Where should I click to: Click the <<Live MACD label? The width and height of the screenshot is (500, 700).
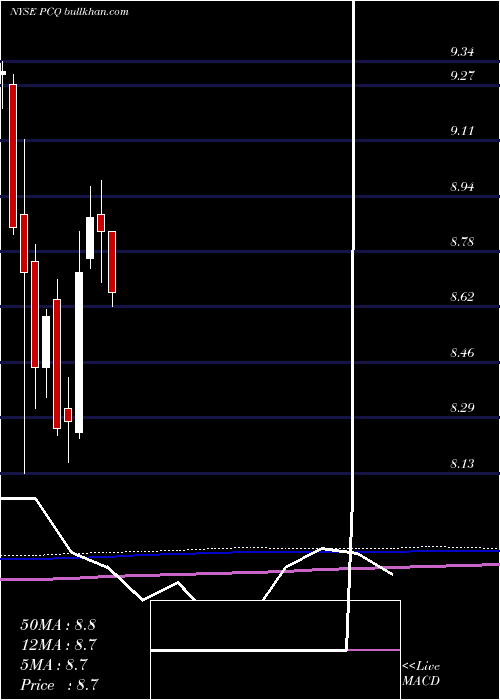coord(421,673)
